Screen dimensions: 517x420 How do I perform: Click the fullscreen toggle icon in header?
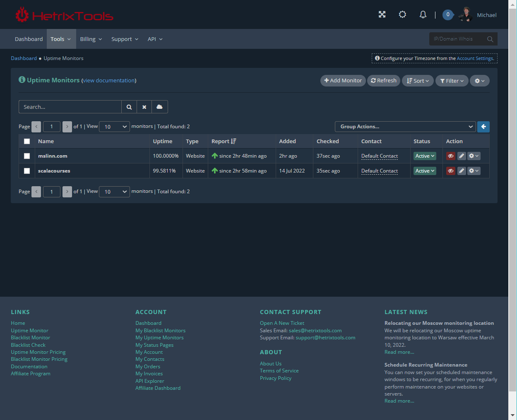tap(382, 14)
